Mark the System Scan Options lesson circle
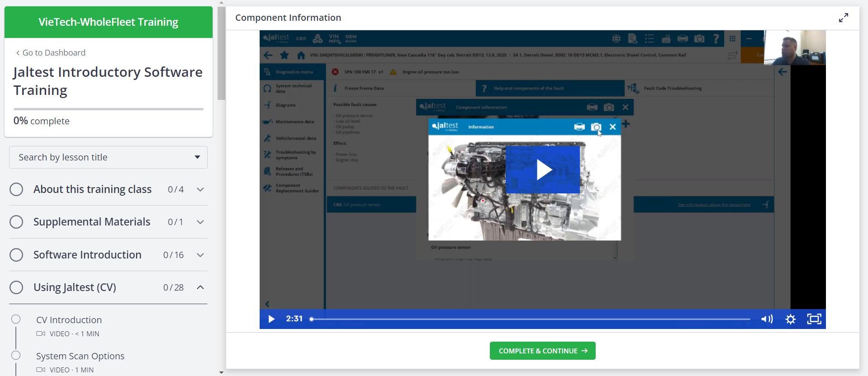 pos(16,356)
